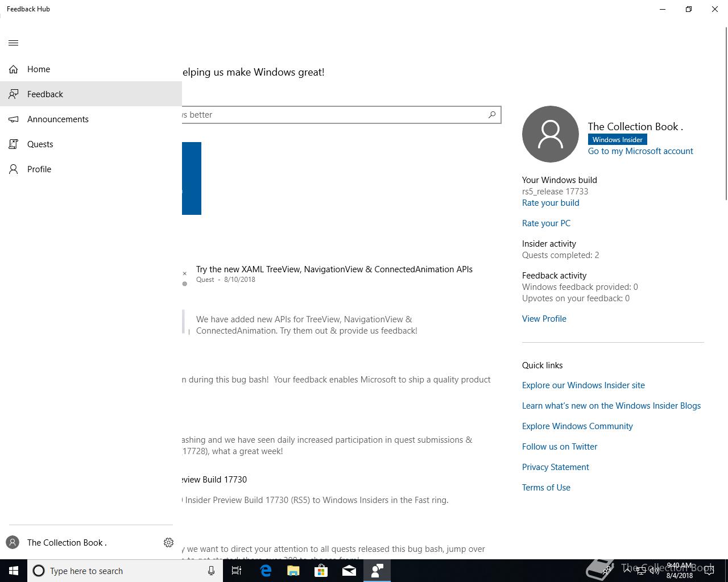Image resolution: width=728 pixels, height=582 pixels.
Task: Dismiss the XAML TreeView quest item
Action: (184, 273)
